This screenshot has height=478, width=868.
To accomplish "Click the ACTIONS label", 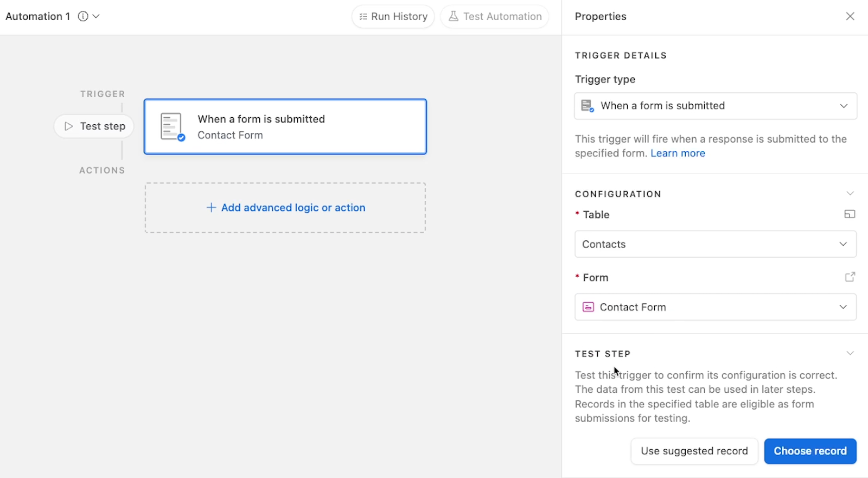I will (x=102, y=170).
